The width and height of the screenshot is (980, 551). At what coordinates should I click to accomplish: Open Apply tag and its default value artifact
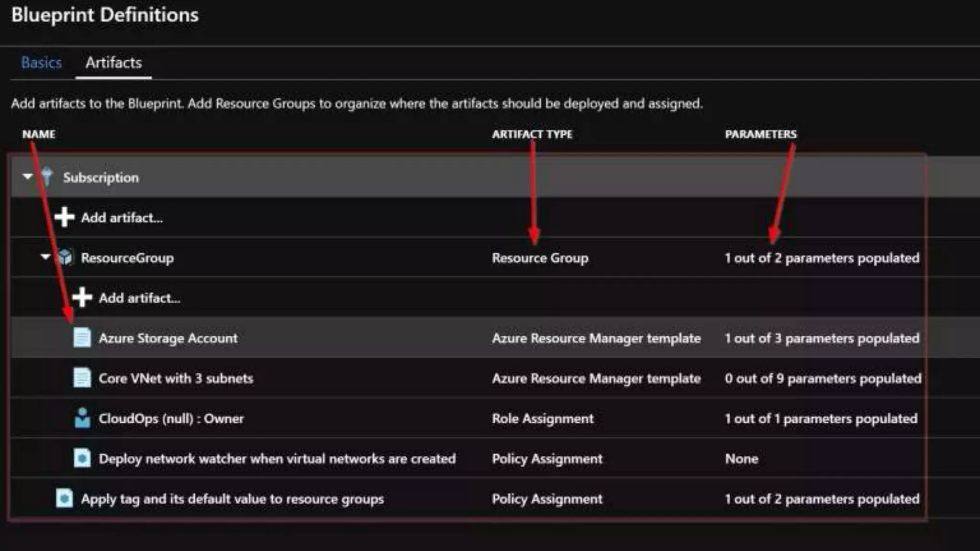[232, 499]
